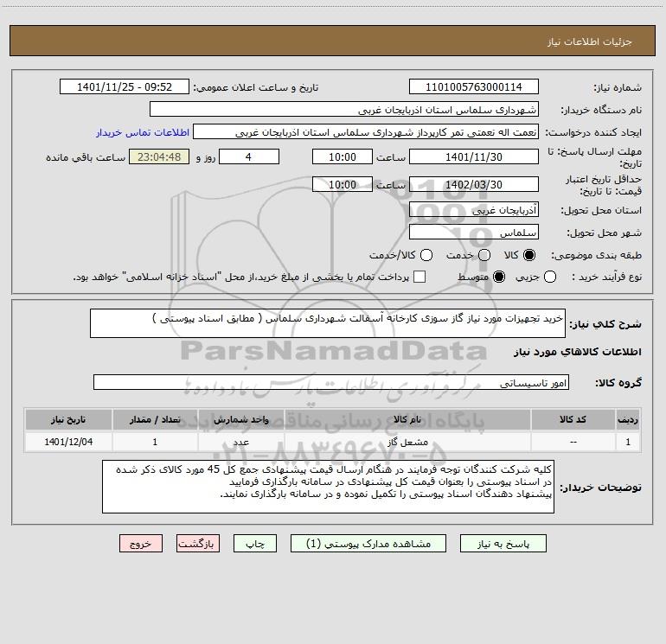Click the خروج exit button
The width and height of the screenshot is (666, 644).
(x=141, y=544)
